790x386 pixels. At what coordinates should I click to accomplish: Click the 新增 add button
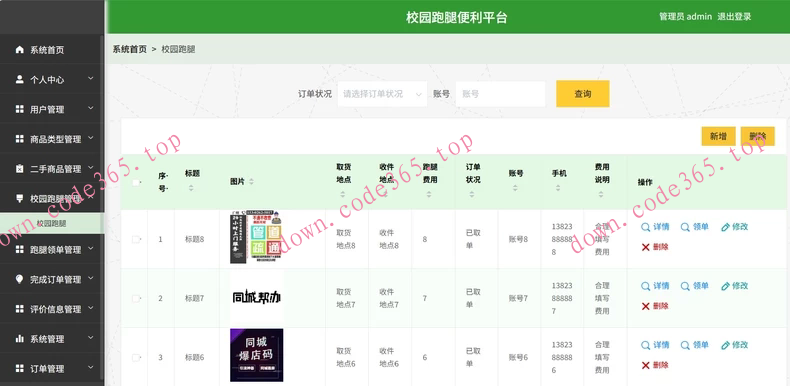click(x=718, y=136)
